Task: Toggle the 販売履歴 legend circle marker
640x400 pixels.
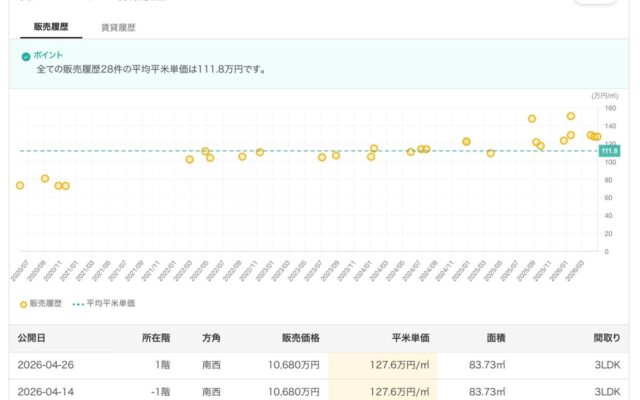Action: pyautogui.click(x=24, y=304)
